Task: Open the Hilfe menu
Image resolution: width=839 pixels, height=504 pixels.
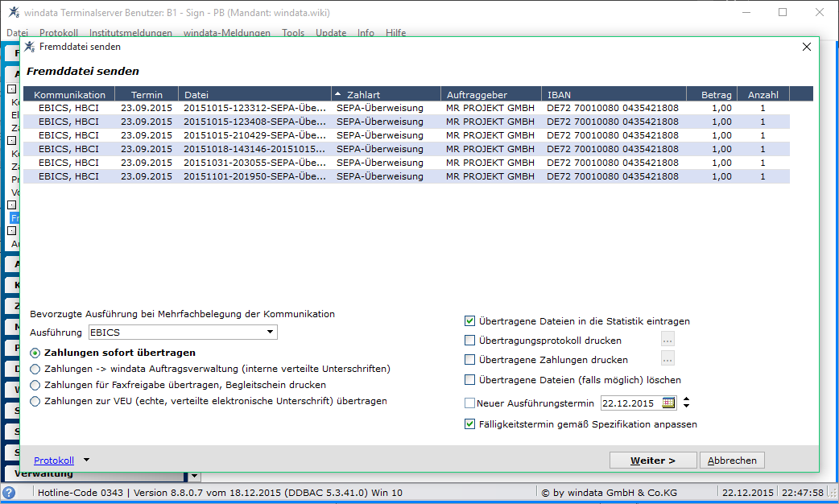Action: pos(396,33)
